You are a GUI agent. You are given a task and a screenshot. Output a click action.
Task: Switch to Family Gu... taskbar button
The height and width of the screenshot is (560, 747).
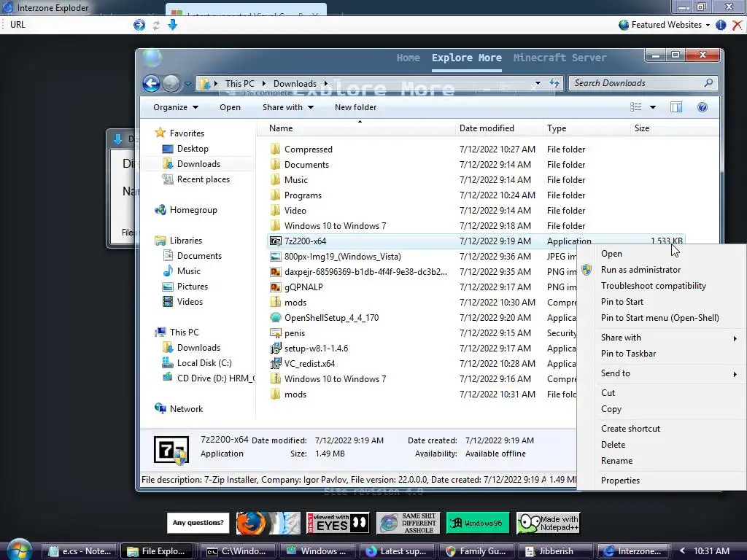[476, 551]
